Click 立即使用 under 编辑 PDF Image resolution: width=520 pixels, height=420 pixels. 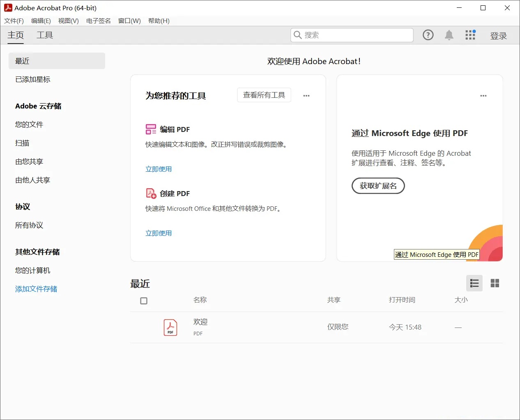point(159,169)
